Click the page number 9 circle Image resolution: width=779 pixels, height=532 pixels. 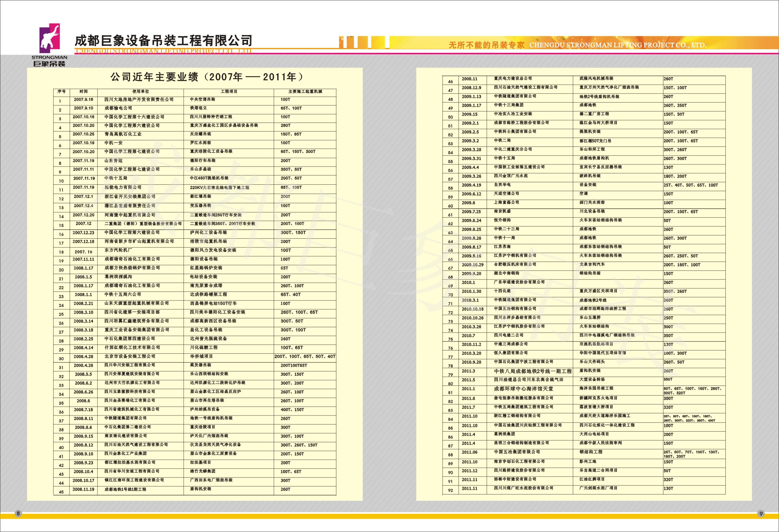(x=761, y=514)
